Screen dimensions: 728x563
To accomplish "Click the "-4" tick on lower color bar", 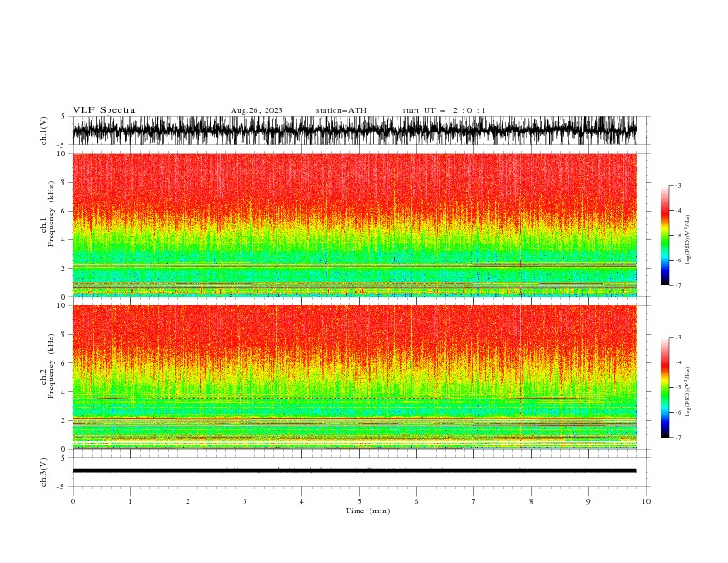I will click(677, 362).
